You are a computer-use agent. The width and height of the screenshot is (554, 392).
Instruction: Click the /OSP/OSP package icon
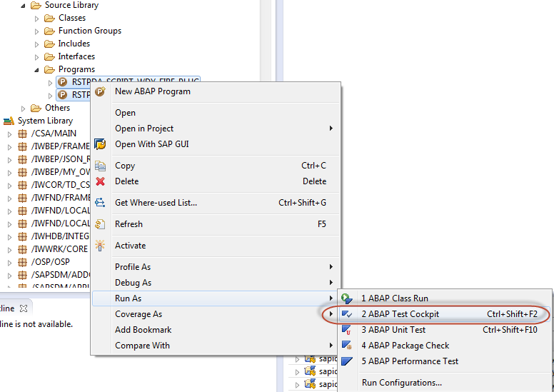23,262
